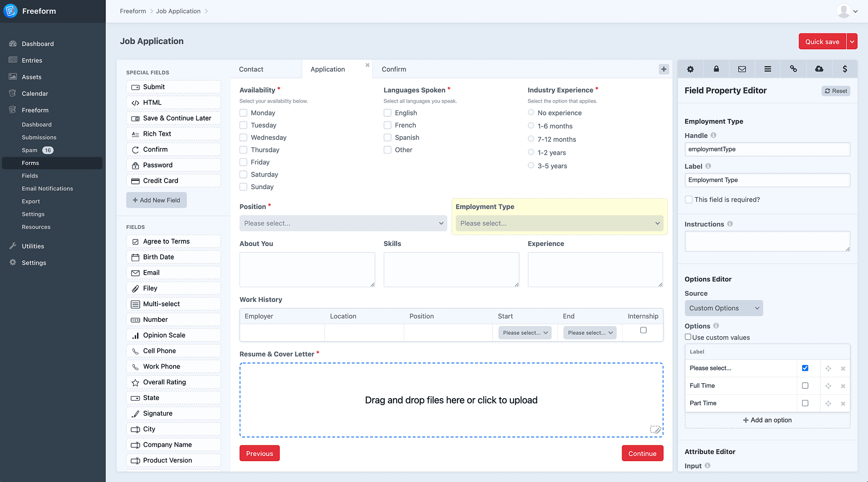The width and height of the screenshot is (868, 482).
Task: Check the Monday availability checkbox
Action: click(243, 112)
